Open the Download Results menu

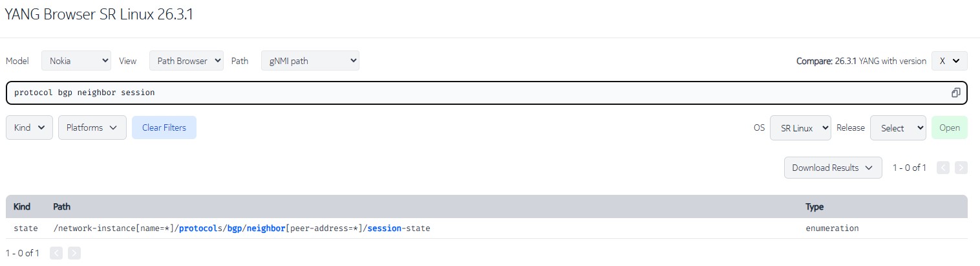(x=833, y=168)
